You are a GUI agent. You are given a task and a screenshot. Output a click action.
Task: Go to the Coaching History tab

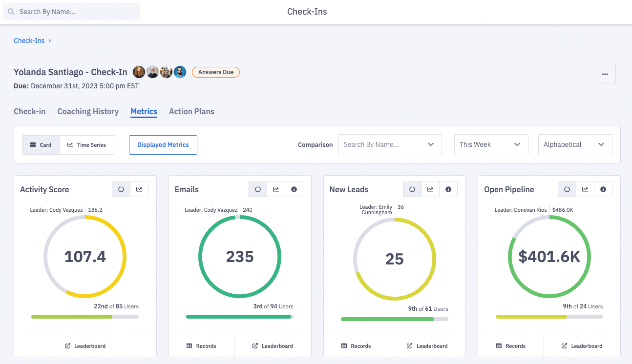88,111
